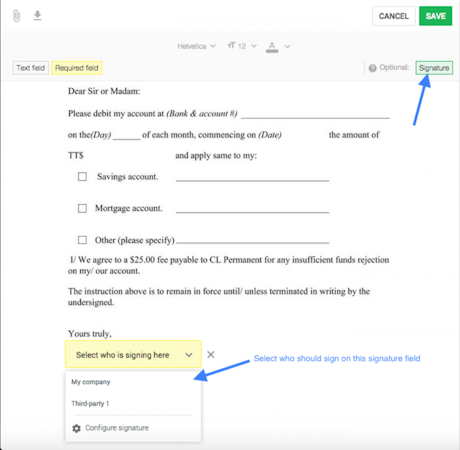460x450 pixels.
Task: Add a Text field
Action: click(x=31, y=68)
